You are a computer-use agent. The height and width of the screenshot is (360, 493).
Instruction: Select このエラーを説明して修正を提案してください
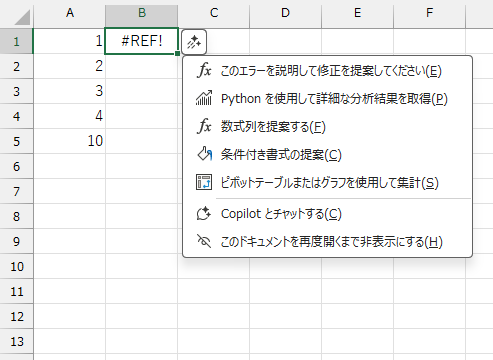pos(327,71)
